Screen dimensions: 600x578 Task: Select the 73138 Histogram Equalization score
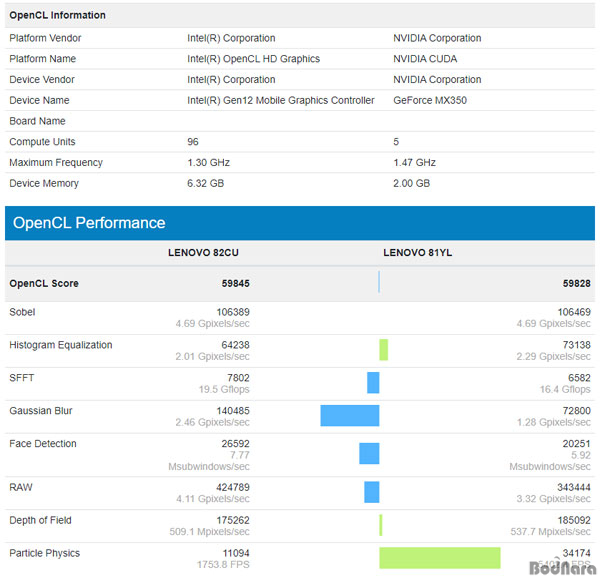577,345
